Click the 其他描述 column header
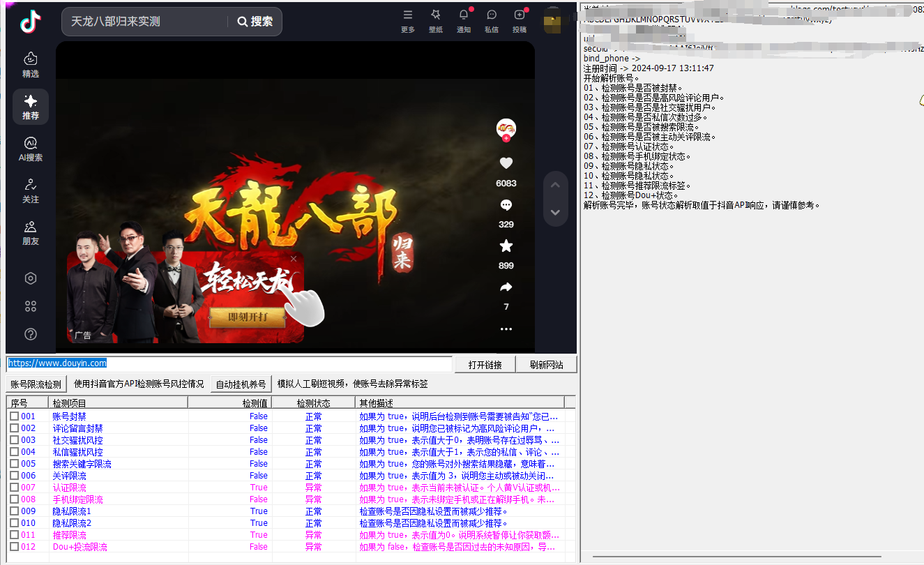Viewport: 924px width, 565px height. [460, 402]
